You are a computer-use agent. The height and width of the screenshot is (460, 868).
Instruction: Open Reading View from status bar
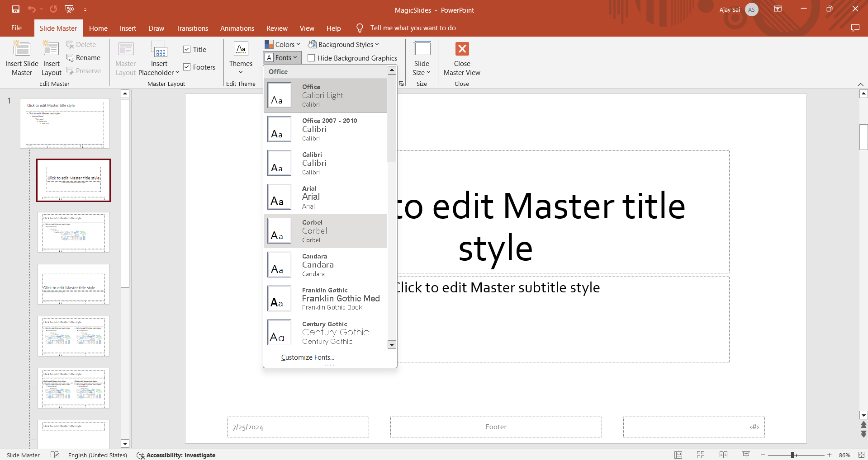coord(723,455)
